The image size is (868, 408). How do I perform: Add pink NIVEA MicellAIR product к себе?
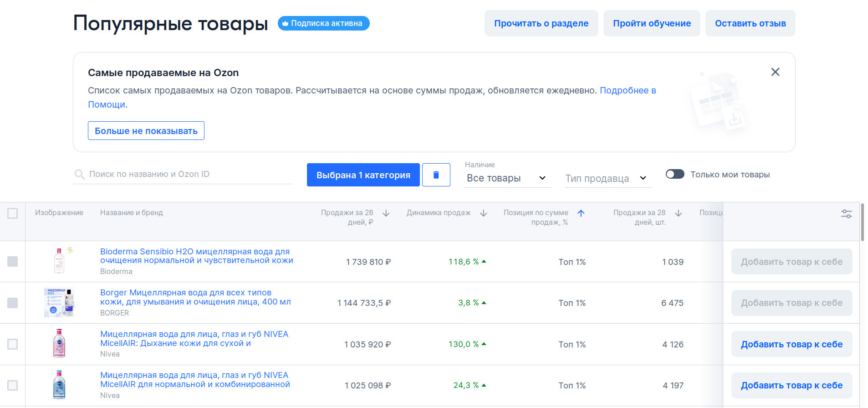tap(791, 344)
